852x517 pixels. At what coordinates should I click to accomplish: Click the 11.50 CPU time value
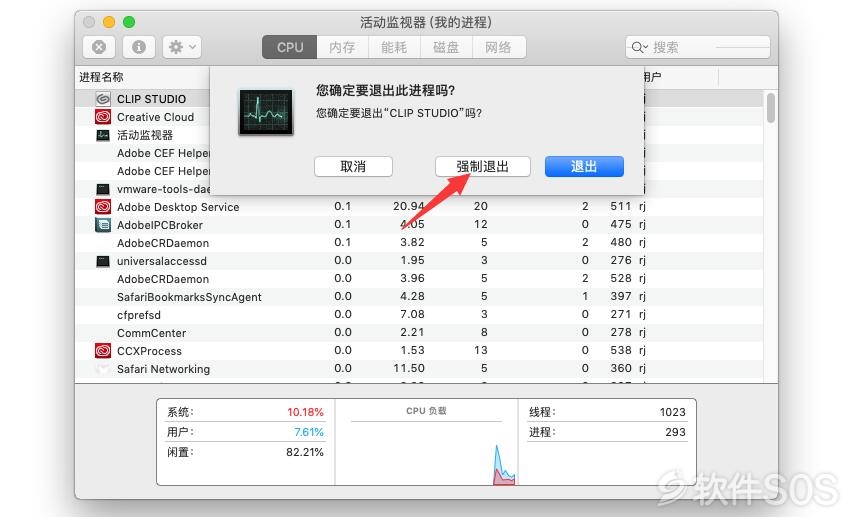[x=409, y=368]
